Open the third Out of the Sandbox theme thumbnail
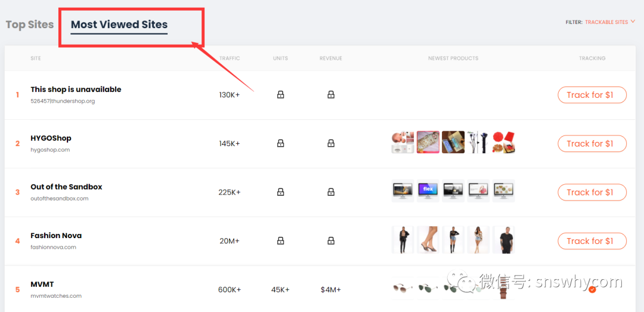 click(453, 191)
